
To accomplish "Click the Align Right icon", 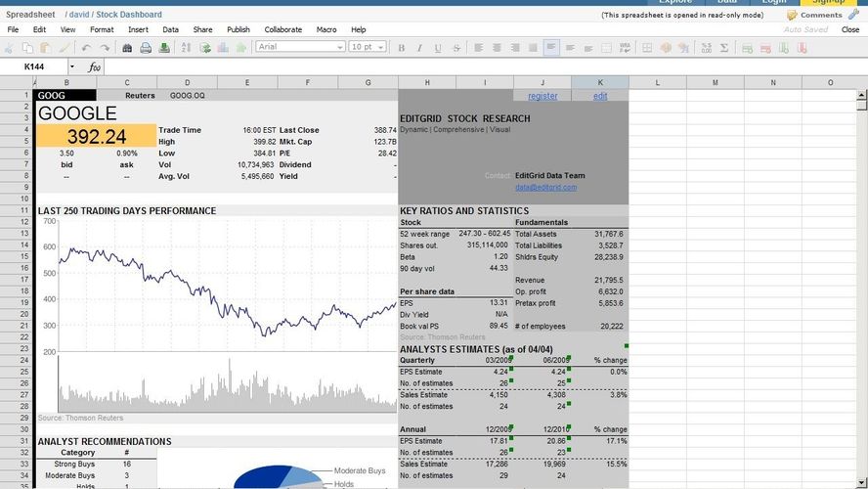I will point(515,48).
